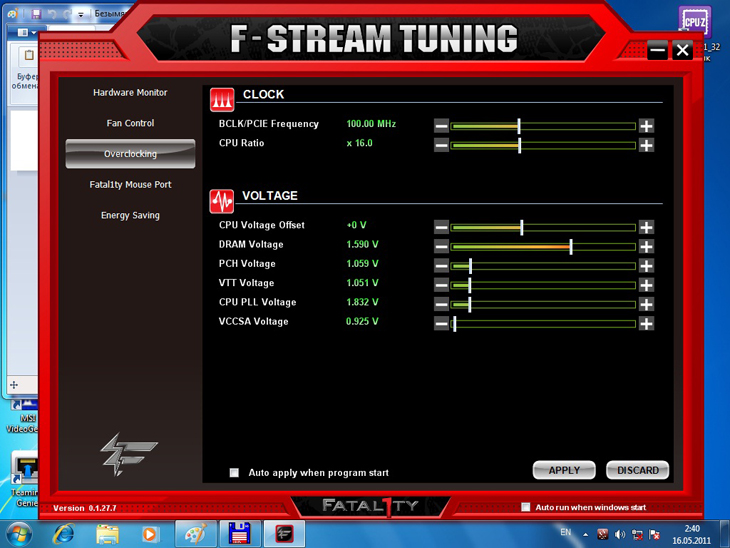Click minus button for CPU Ratio

point(441,145)
